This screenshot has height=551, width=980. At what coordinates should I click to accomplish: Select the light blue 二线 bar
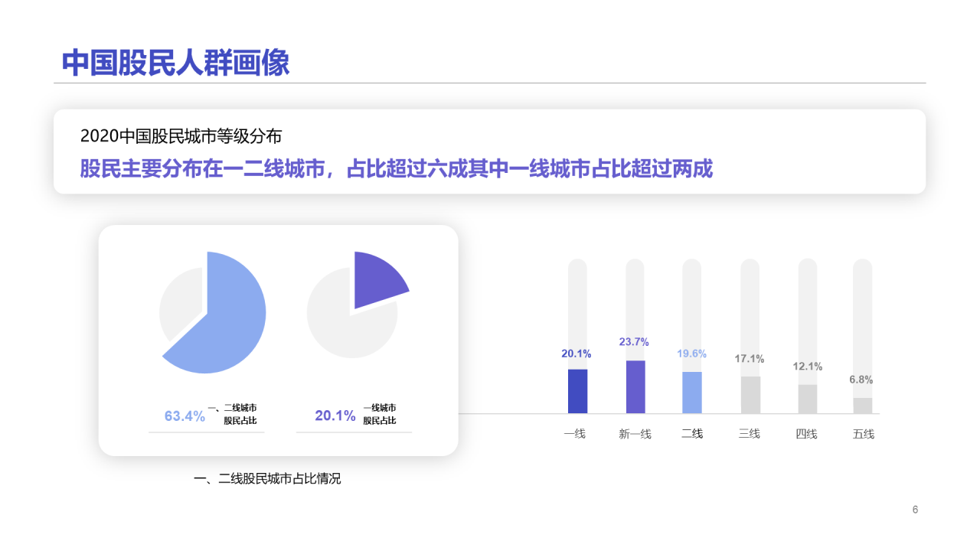(691, 393)
